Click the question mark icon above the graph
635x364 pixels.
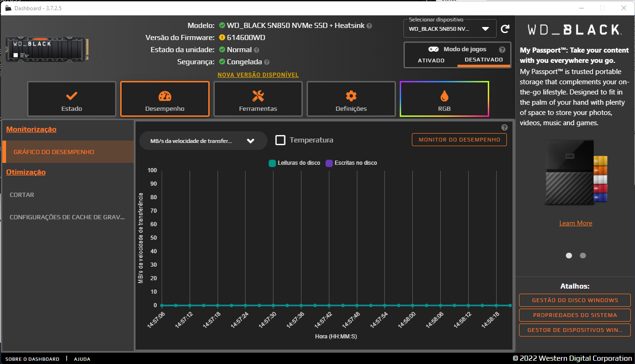point(504,128)
